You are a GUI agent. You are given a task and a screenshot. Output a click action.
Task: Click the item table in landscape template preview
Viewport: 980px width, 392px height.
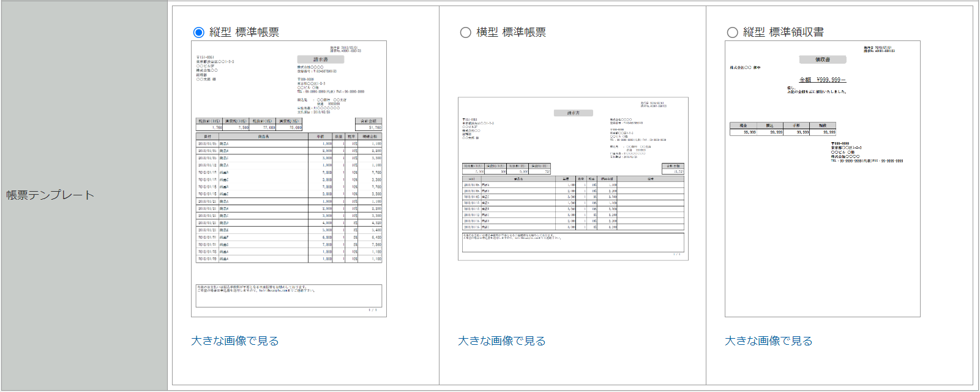click(573, 203)
